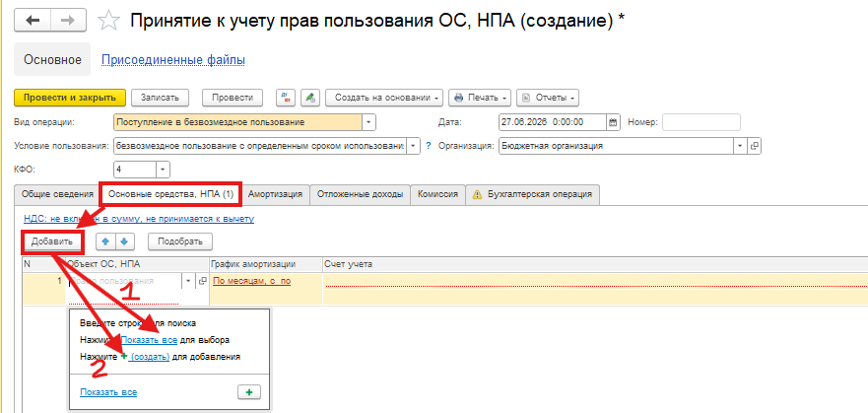Click the green pencil document icon
Image resolution: width=868 pixels, height=413 pixels.
coord(310,98)
